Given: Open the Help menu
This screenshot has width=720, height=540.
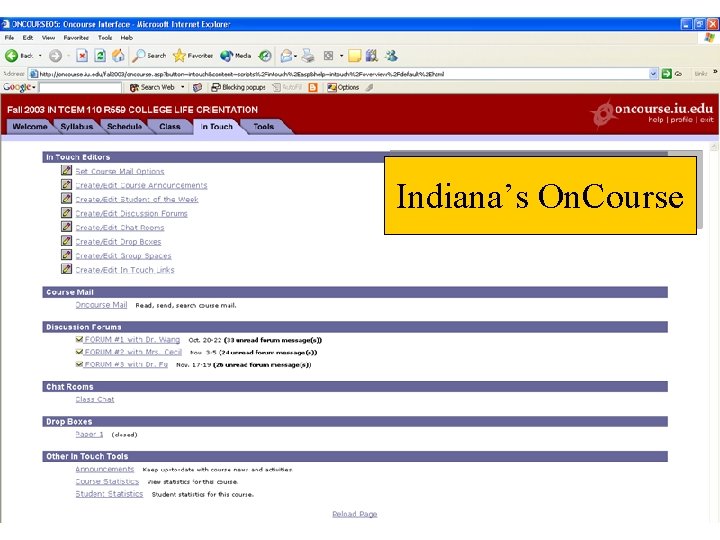Looking at the screenshot, I should [126, 38].
